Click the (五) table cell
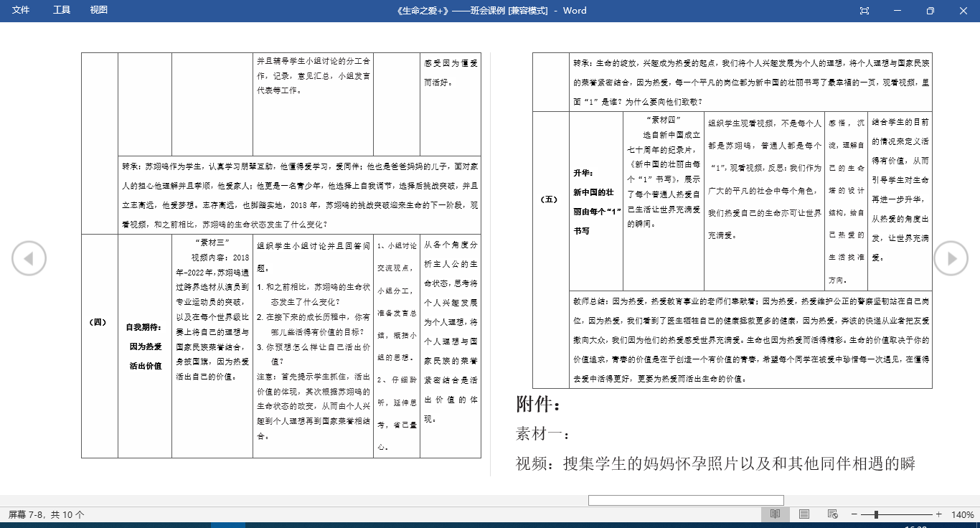The width and height of the screenshot is (980, 528). tap(550, 199)
